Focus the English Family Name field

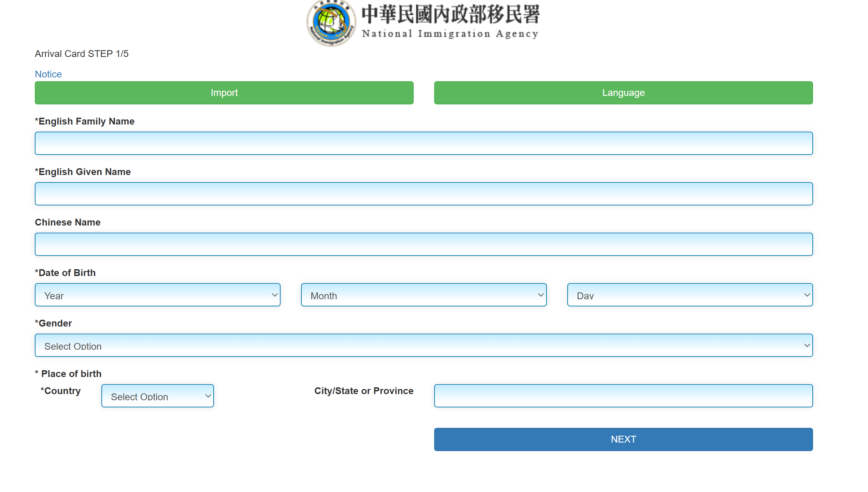point(424,143)
